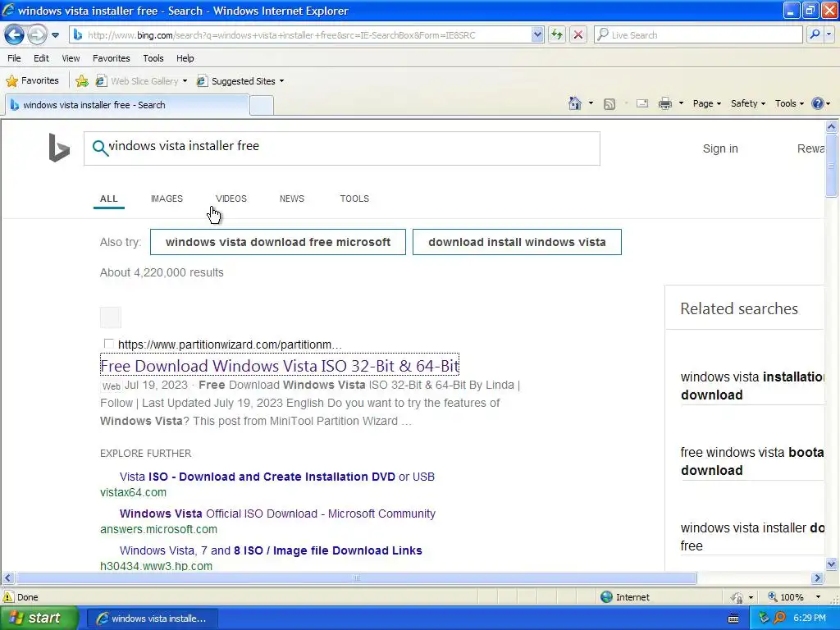This screenshot has width=840, height=630.
Task: Switch to the NEWS results tab
Action: pos(291,199)
